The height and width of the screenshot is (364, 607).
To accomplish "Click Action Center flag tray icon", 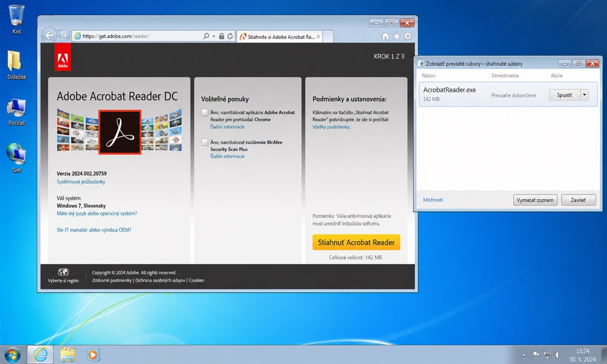I will pos(535,354).
